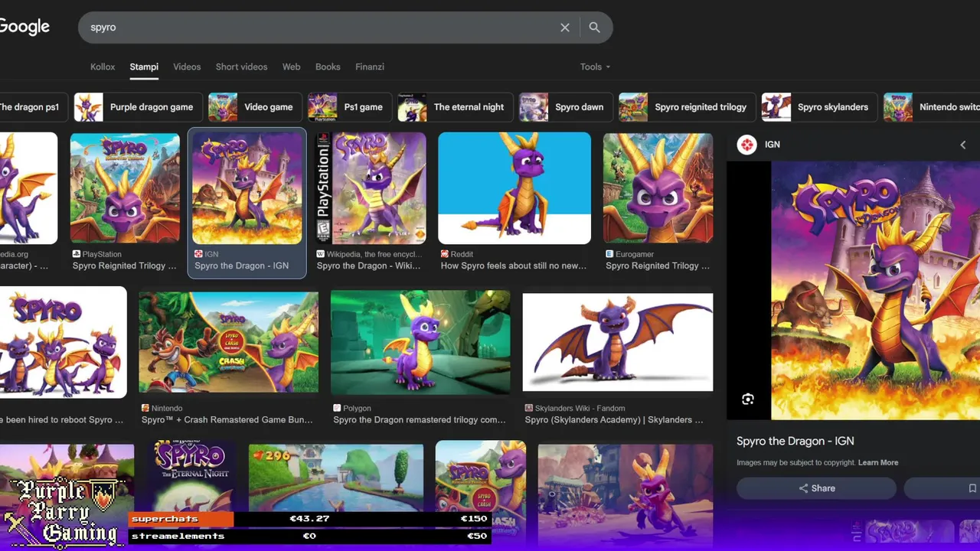Image resolution: width=980 pixels, height=551 pixels.
Task: Open the gameplay thumbnail showing 296 gems
Action: 336,478
